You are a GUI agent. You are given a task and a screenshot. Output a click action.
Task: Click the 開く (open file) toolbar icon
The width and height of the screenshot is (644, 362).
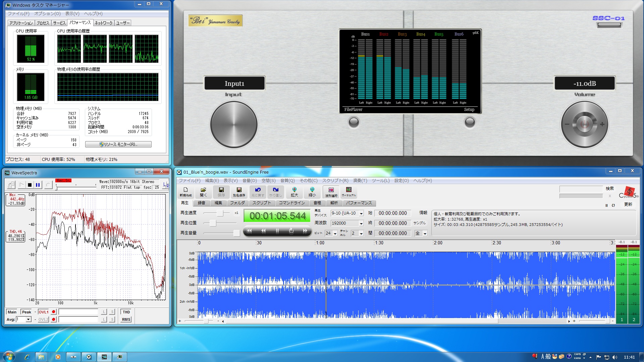point(203,192)
